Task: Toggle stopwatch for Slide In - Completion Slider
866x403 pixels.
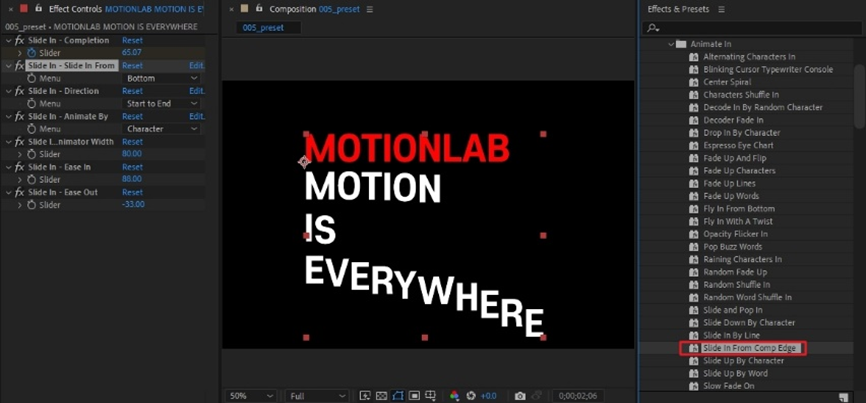Action: coord(31,53)
